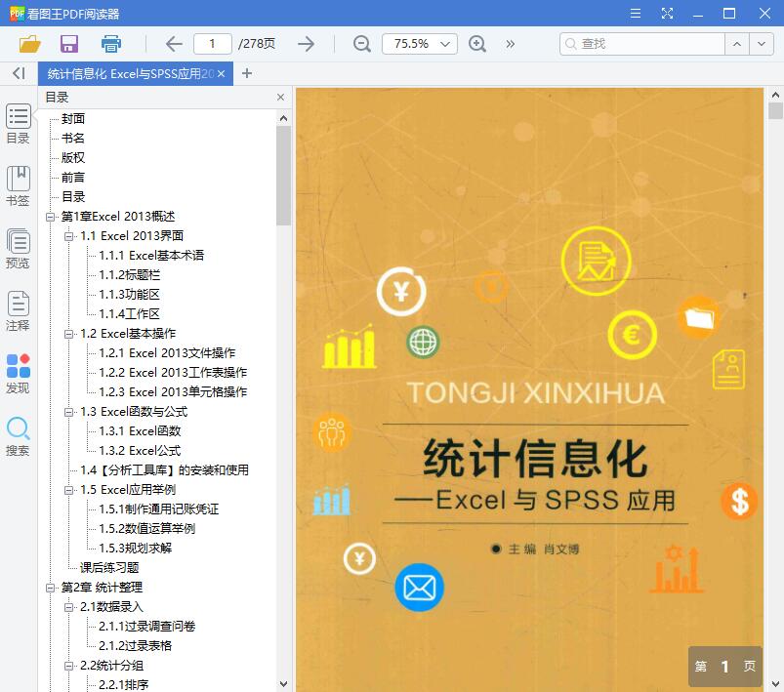
Task: Collapse 1.5 Excel应用举例 node
Action: pyautogui.click(x=68, y=490)
